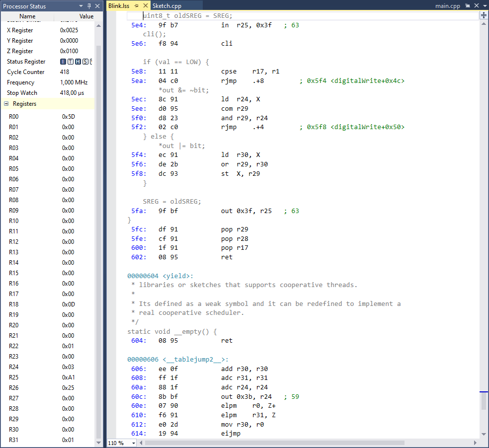Toggle the I flag in Status Register
489x448 pixels.
(63, 62)
